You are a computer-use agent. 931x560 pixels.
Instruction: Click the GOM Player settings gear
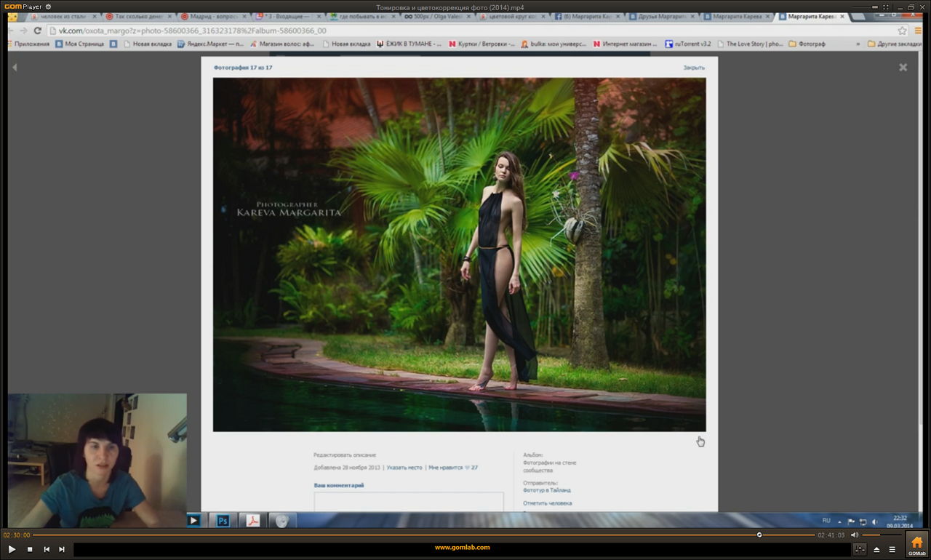49,7
